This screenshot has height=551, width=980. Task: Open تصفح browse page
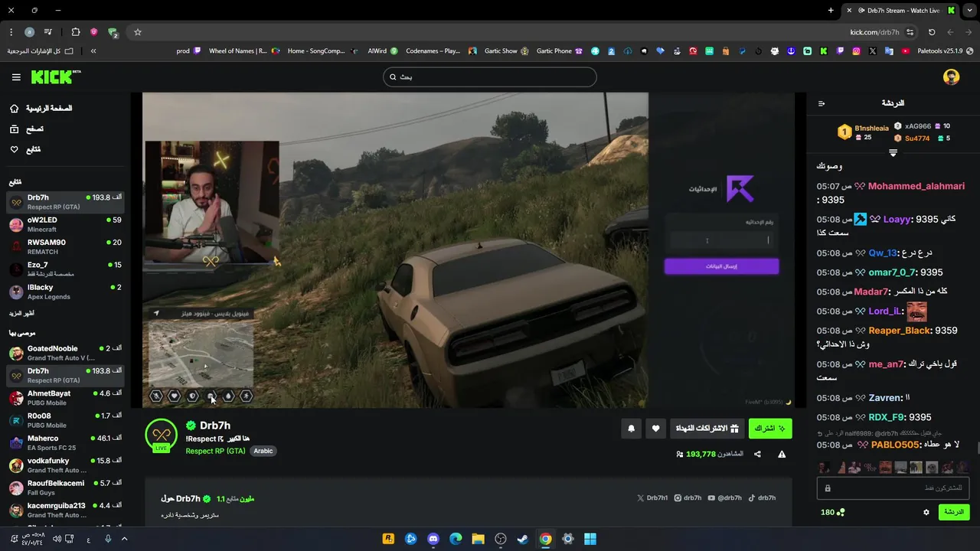(x=27, y=129)
